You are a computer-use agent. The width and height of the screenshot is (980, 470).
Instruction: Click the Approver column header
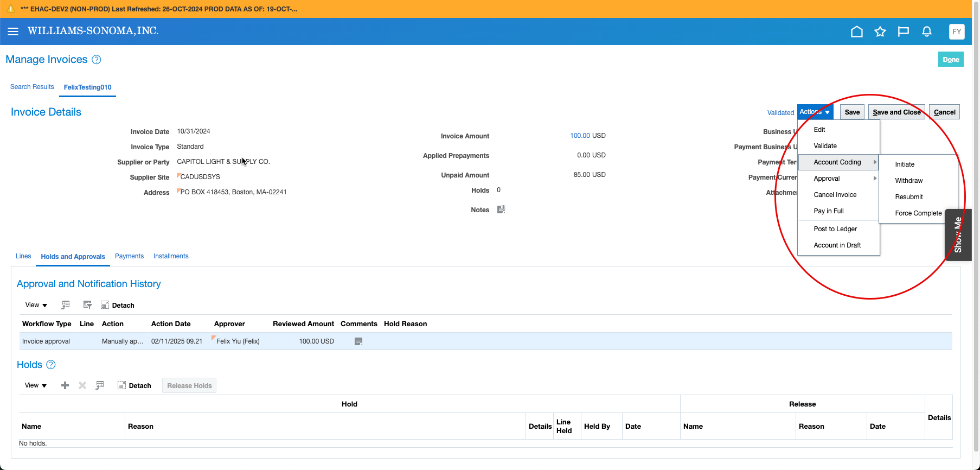click(x=229, y=324)
